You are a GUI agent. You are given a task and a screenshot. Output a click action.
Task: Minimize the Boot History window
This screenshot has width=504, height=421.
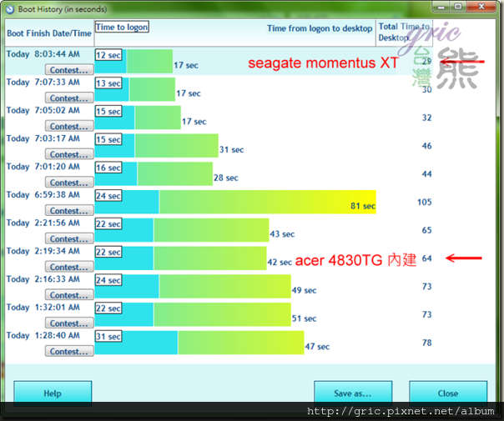(x=441, y=7)
